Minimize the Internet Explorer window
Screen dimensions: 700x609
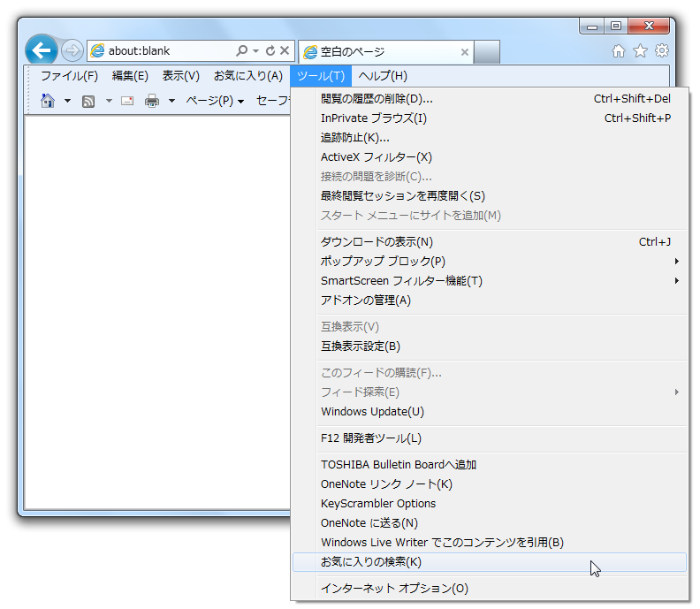(x=592, y=27)
